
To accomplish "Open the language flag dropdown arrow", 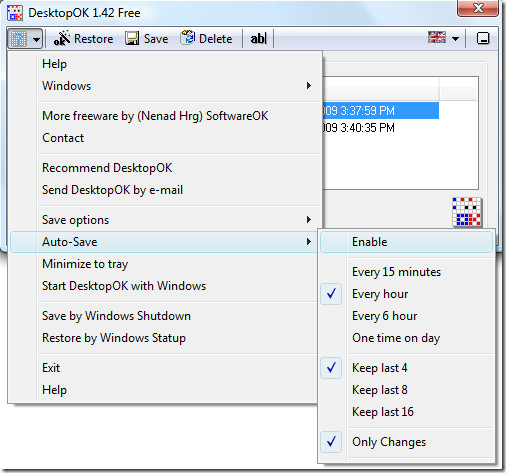I will [x=455, y=39].
